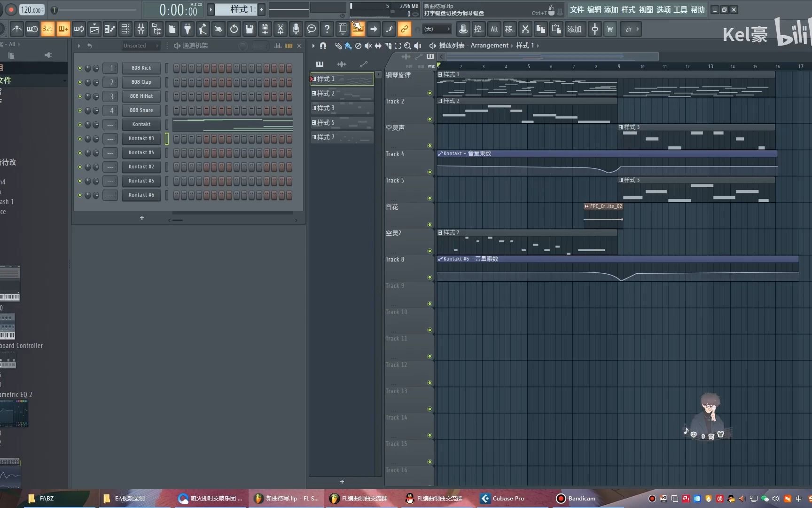812x508 pixels.
Task: Open the 视图 menu
Action: pos(646,9)
